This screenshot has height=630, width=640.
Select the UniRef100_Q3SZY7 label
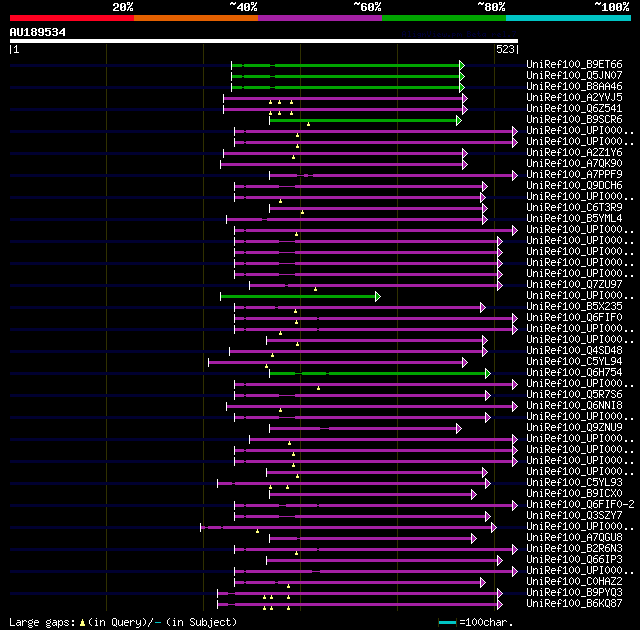[x=574, y=516]
